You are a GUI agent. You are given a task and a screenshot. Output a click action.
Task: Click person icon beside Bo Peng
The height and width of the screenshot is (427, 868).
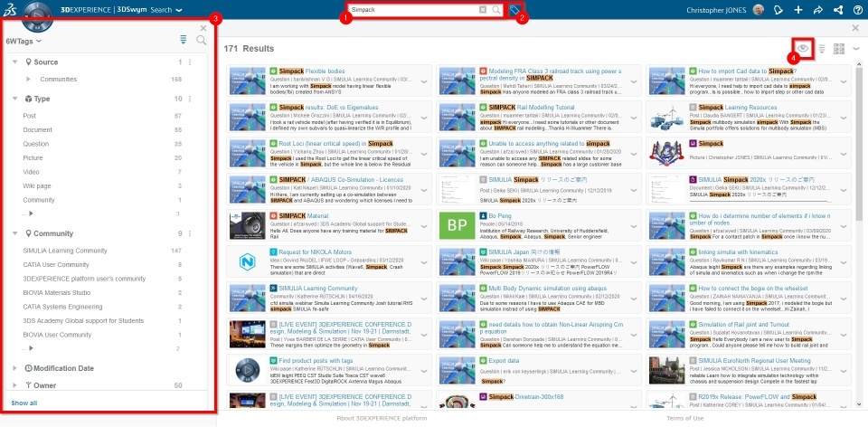[483, 216]
